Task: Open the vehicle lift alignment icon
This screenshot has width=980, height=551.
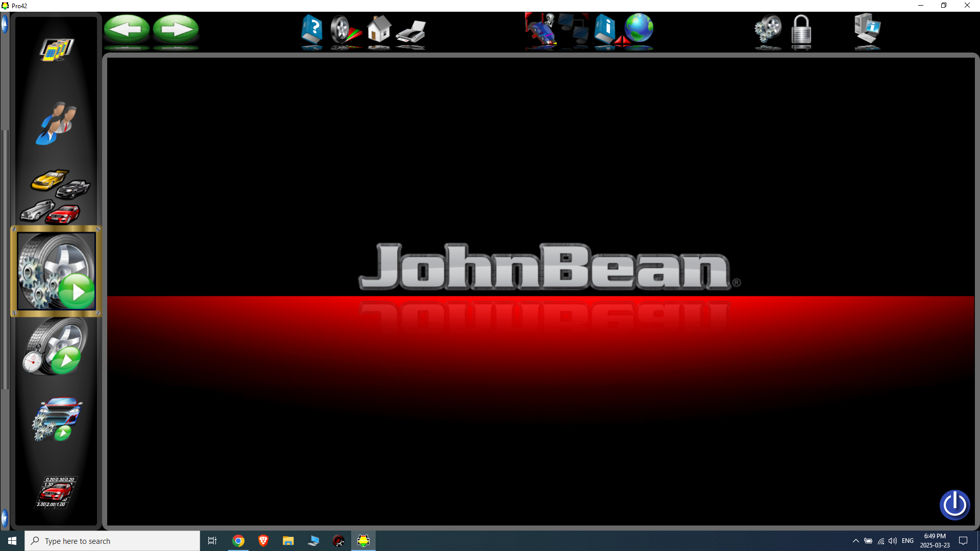Action: [x=541, y=30]
